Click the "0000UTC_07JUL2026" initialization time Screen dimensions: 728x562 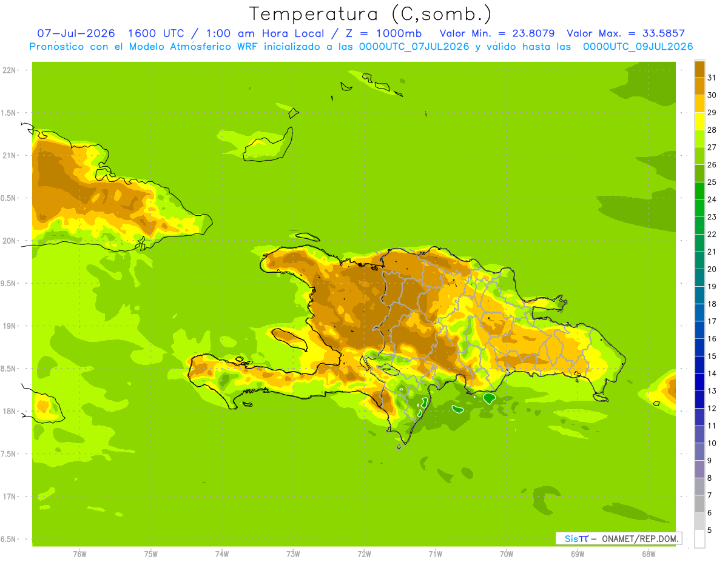[414, 47]
